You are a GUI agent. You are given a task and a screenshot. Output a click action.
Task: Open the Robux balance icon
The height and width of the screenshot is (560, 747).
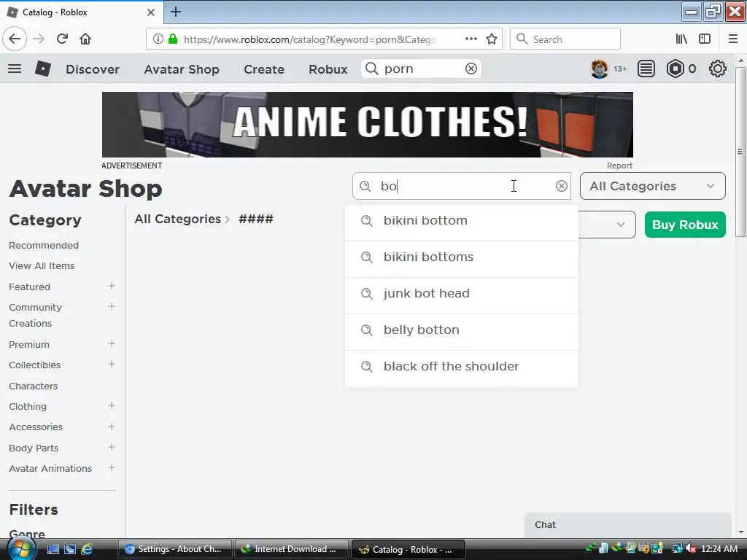pyautogui.click(x=675, y=69)
